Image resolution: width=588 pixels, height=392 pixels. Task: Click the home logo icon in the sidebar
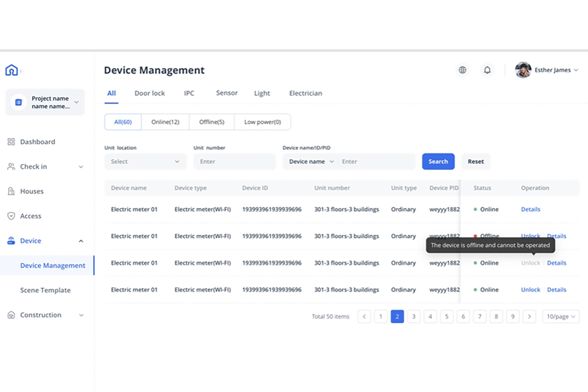click(11, 70)
